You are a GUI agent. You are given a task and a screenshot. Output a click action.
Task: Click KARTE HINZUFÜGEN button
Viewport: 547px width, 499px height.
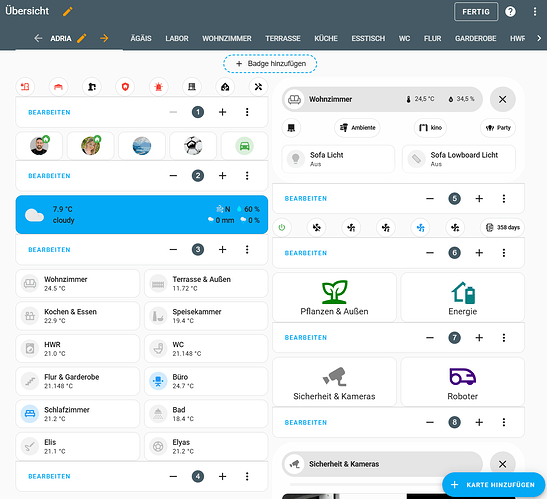point(493,485)
